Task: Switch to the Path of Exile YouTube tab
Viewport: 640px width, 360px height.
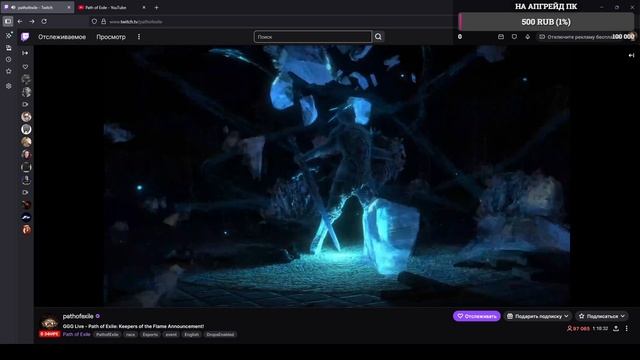Action: click(x=111, y=7)
